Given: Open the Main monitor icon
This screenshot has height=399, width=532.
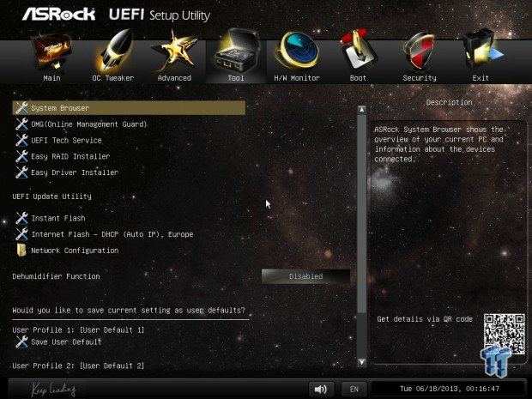Looking at the screenshot, I should pyautogui.click(x=51, y=51).
